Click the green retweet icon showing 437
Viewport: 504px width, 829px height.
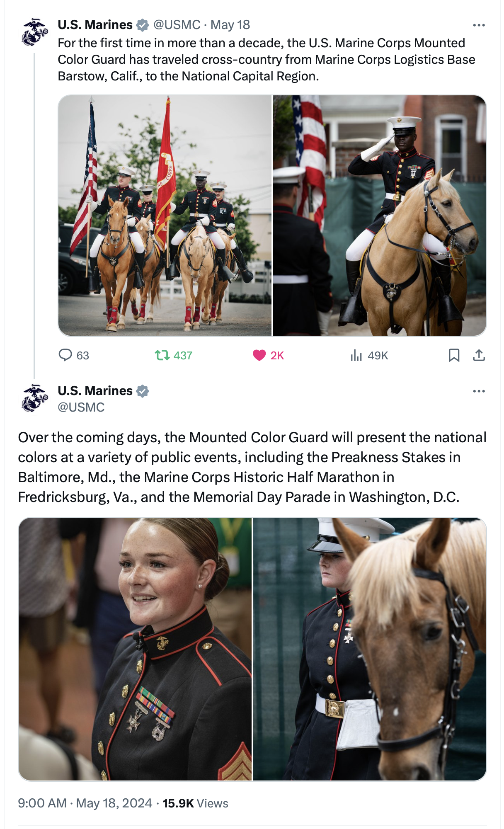point(162,355)
